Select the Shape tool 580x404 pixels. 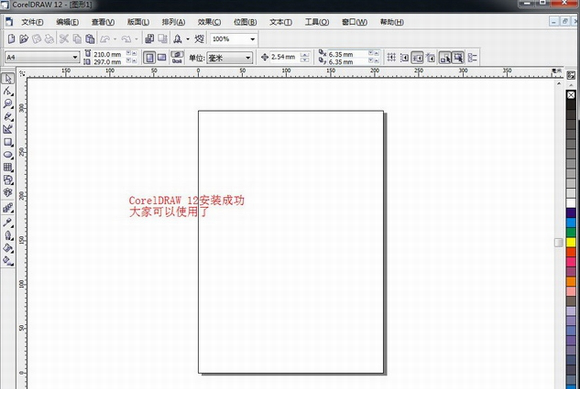click(x=8, y=91)
